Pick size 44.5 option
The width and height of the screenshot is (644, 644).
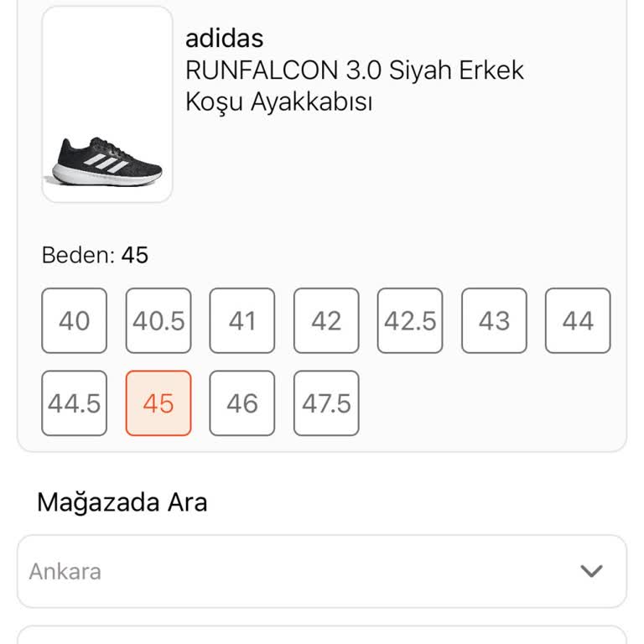click(x=74, y=403)
